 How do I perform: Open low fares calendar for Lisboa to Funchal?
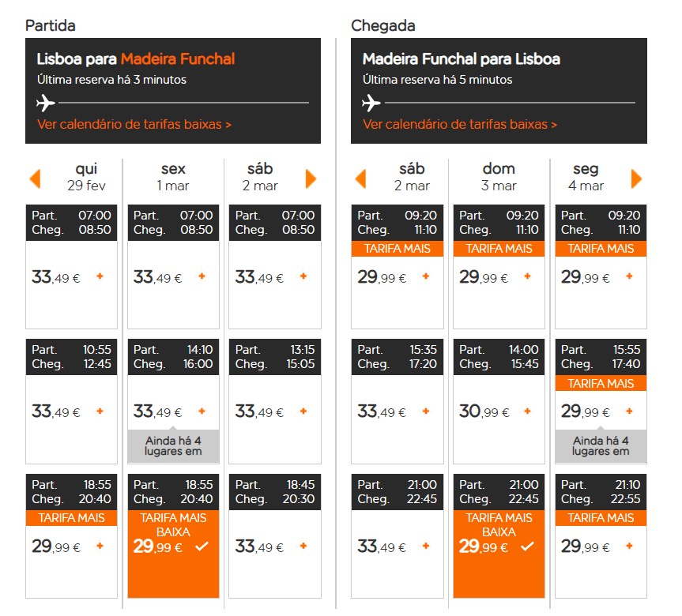[x=134, y=124]
